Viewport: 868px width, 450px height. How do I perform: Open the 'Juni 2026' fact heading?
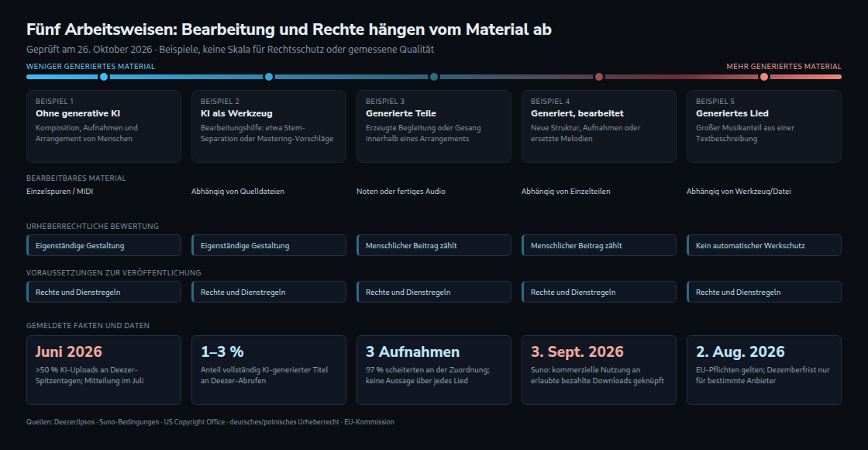(x=69, y=352)
